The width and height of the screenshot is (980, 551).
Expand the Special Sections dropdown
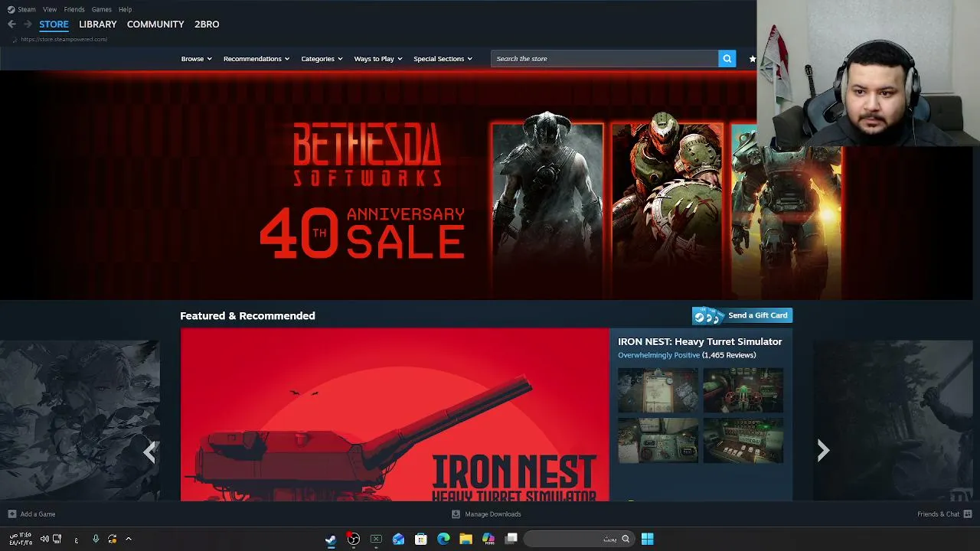pos(443,59)
